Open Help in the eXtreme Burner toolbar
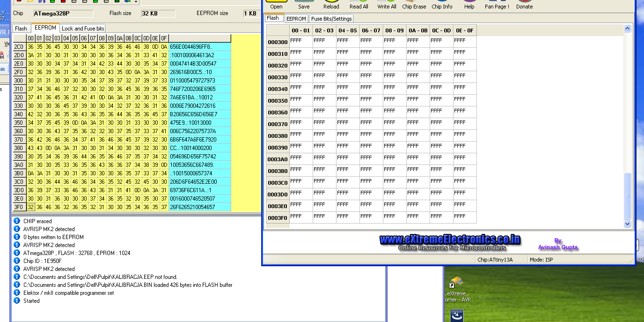The image size is (644, 322). point(469,4)
